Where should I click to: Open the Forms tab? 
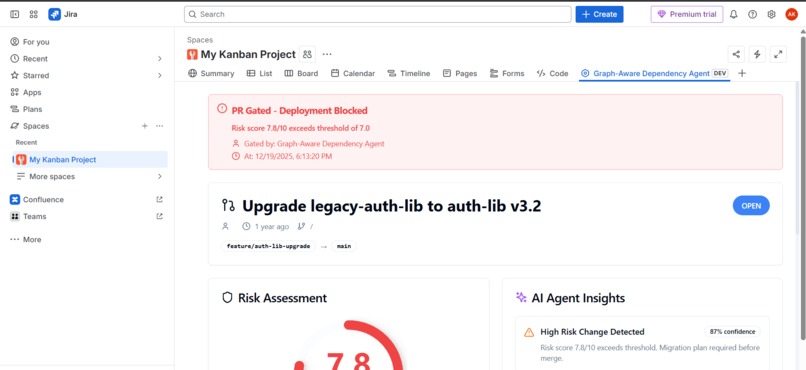(x=507, y=73)
